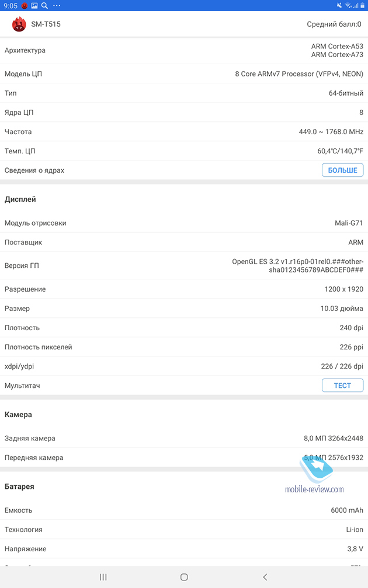Select the SM-T515 device title
The image size is (368, 588).
[x=46, y=24]
